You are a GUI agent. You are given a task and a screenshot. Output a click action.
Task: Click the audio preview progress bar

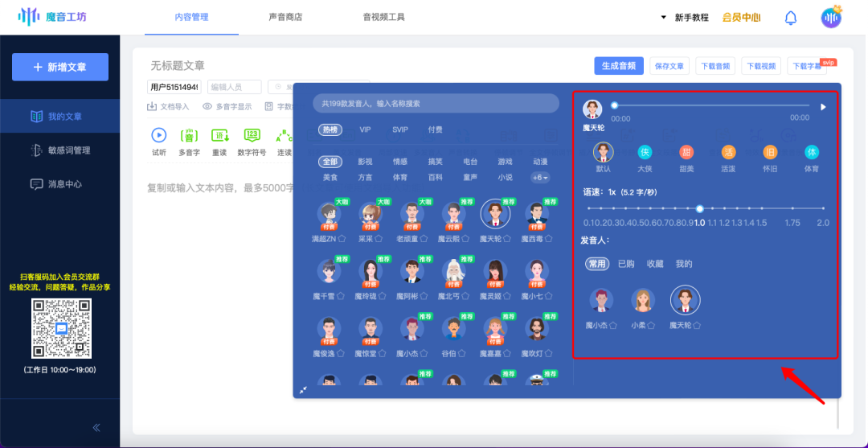[711, 105]
